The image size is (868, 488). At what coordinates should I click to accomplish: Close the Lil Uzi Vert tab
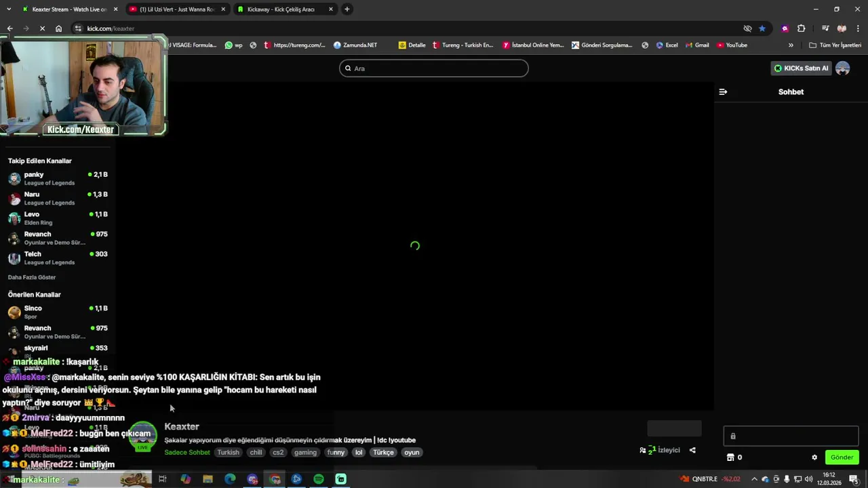pos(223,9)
